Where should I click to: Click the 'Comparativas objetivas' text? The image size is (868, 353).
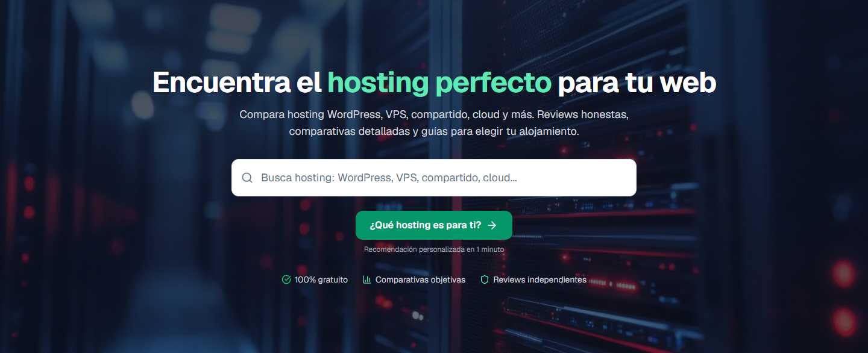coord(420,280)
